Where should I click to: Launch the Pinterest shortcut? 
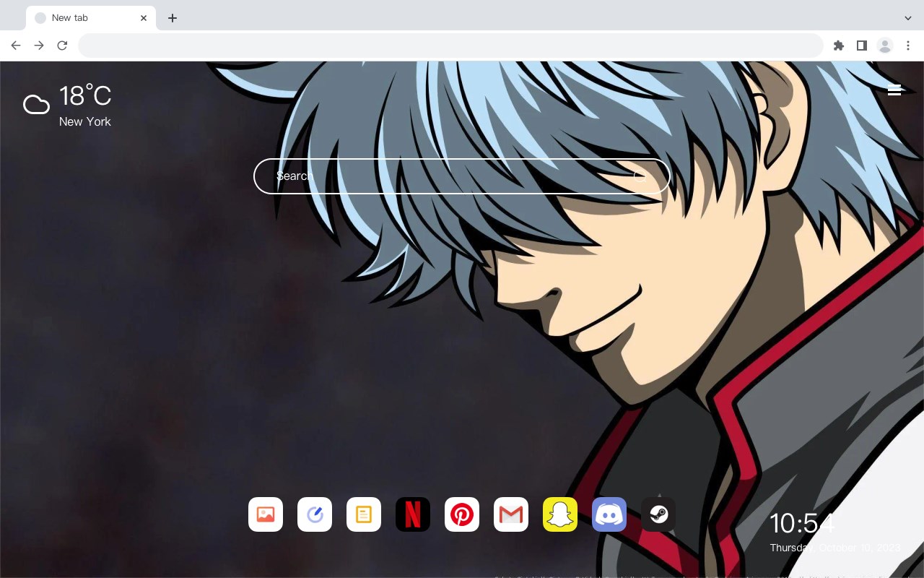tap(462, 514)
